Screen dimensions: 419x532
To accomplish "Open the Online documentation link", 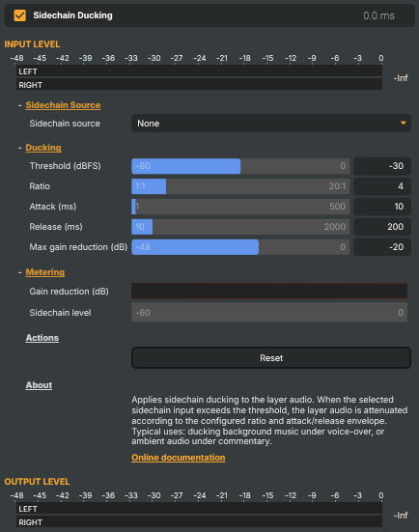I will pyautogui.click(x=178, y=458).
